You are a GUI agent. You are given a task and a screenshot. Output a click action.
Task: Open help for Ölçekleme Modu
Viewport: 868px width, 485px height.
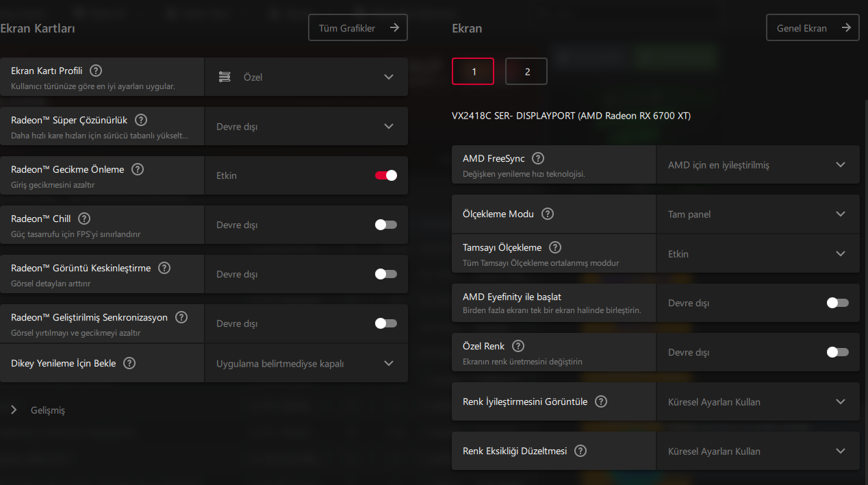548,214
